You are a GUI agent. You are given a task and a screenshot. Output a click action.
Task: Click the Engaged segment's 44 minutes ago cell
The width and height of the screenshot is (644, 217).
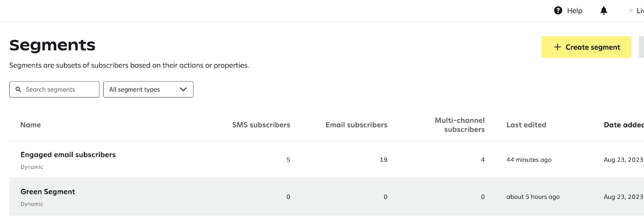529,160
